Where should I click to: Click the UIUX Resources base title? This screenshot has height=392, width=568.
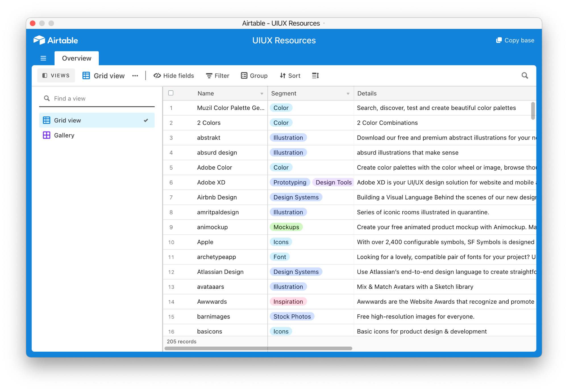(284, 40)
